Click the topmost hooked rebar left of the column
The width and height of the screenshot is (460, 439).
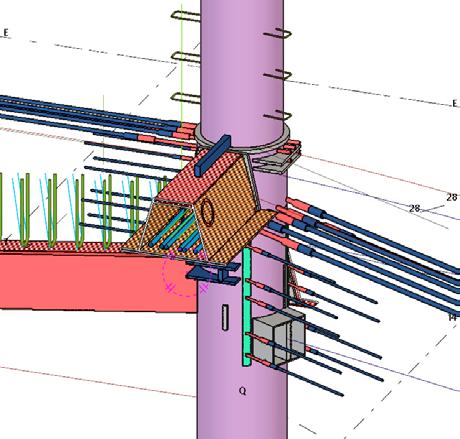pyautogui.click(x=185, y=16)
